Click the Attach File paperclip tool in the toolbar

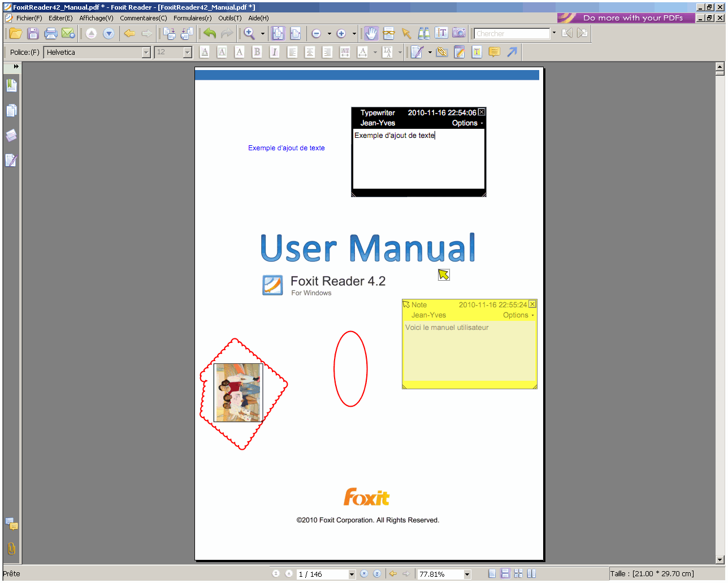[x=442, y=52]
